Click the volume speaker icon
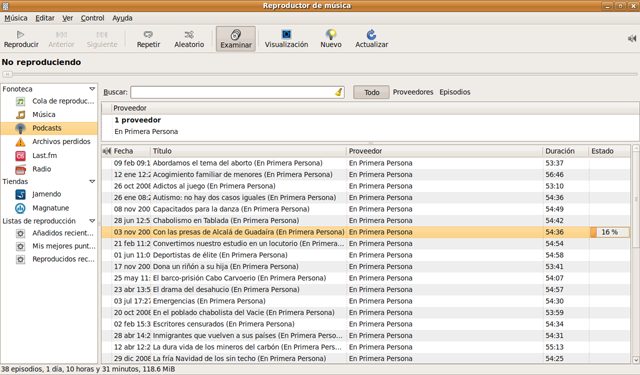This screenshot has width=640, height=375. click(x=632, y=38)
